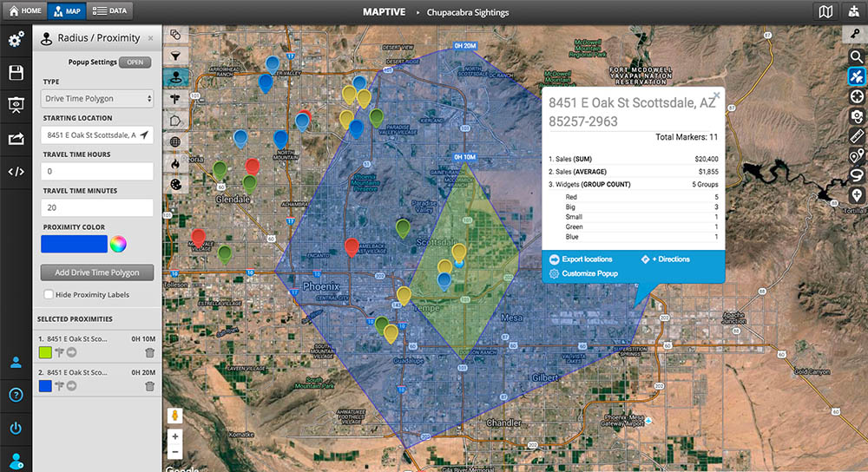Click the arrow export icon for proximity 2
Viewport: 868px width, 472px height.
click(72, 386)
